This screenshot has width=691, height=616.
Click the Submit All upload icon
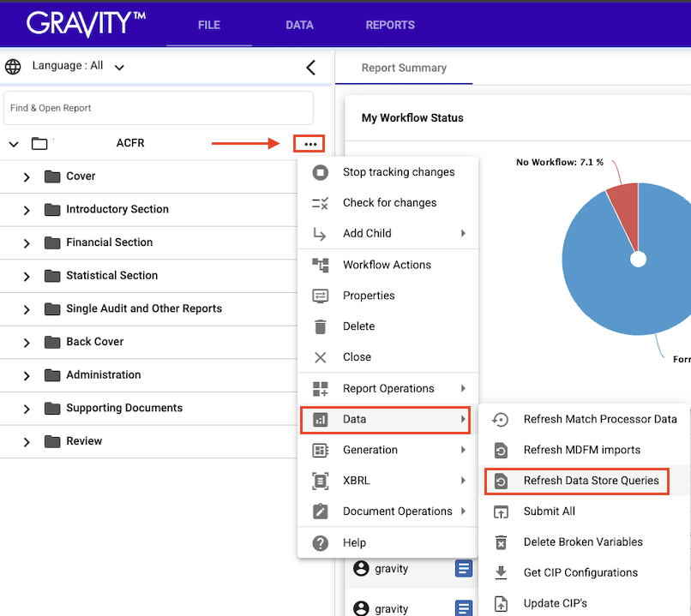501,511
